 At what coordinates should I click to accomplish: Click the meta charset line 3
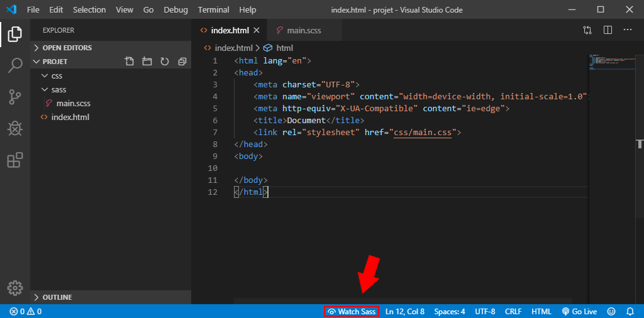[x=306, y=85]
